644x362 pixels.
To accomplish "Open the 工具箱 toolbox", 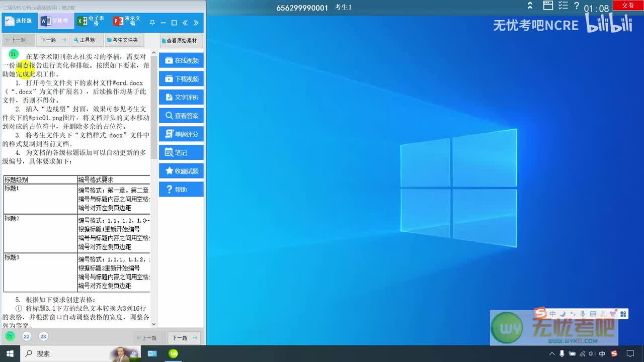I will [87, 40].
